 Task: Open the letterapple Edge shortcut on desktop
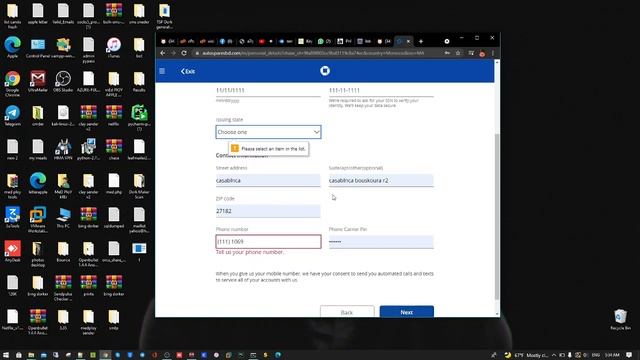pos(38,183)
